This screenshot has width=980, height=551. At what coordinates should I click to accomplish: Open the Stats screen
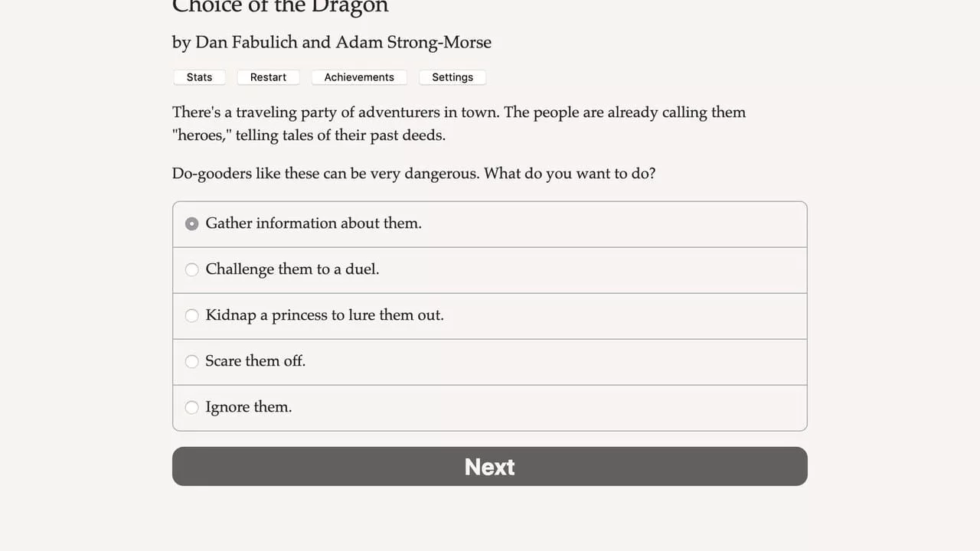pos(199,77)
